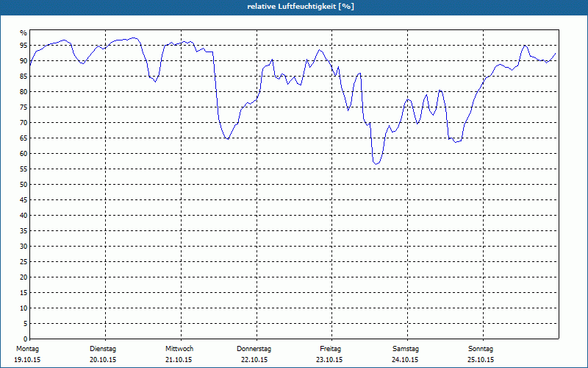Select the 'Sonntag' day label

point(481,349)
